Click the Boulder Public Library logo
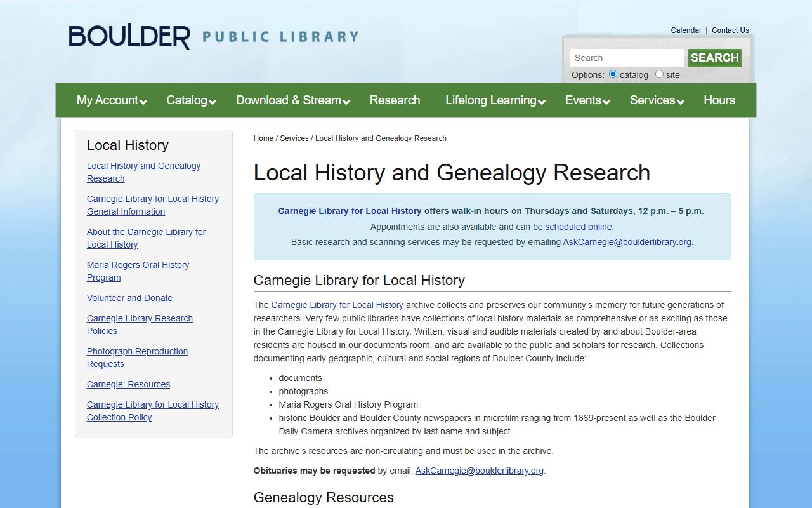 (213, 37)
